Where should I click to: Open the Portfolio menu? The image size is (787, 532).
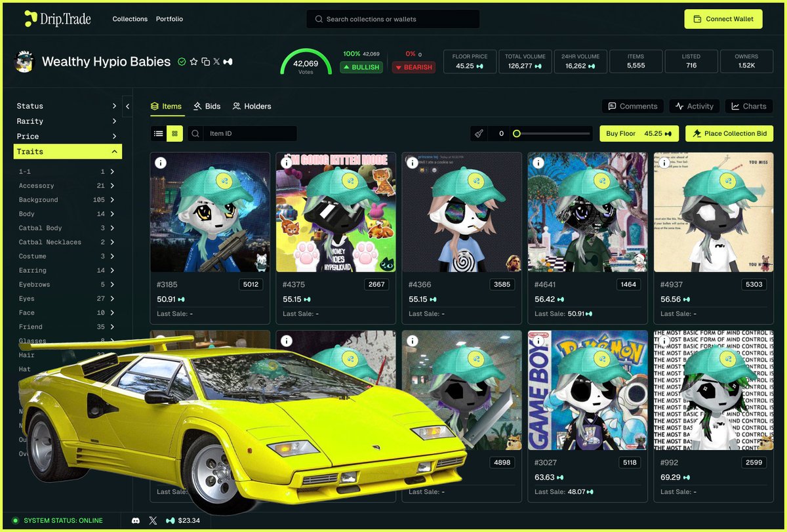169,19
